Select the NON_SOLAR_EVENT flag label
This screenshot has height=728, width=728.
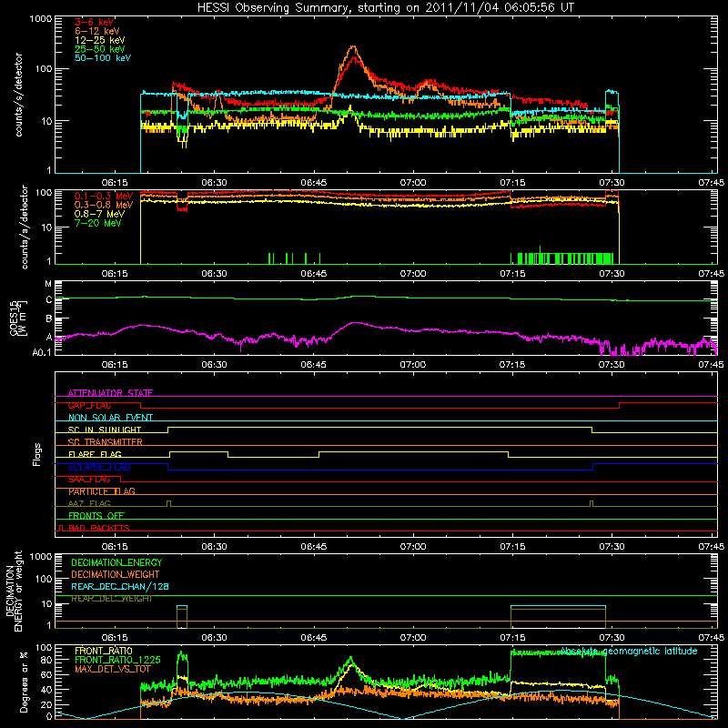click(110, 418)
